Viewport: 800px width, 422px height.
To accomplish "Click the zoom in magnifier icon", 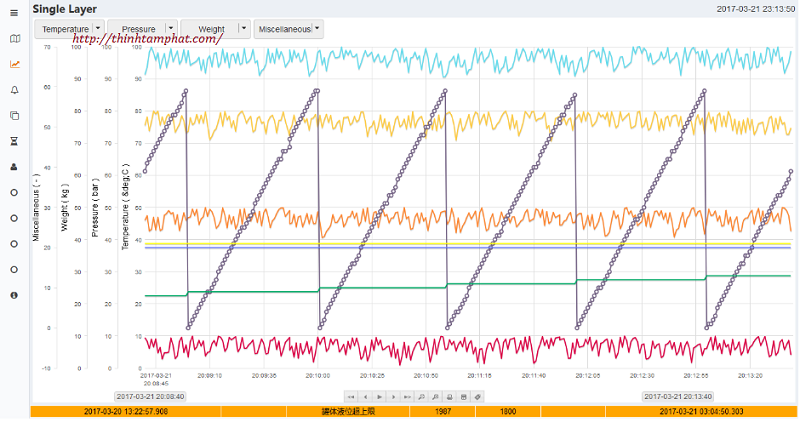I will (x=421, y=397).
